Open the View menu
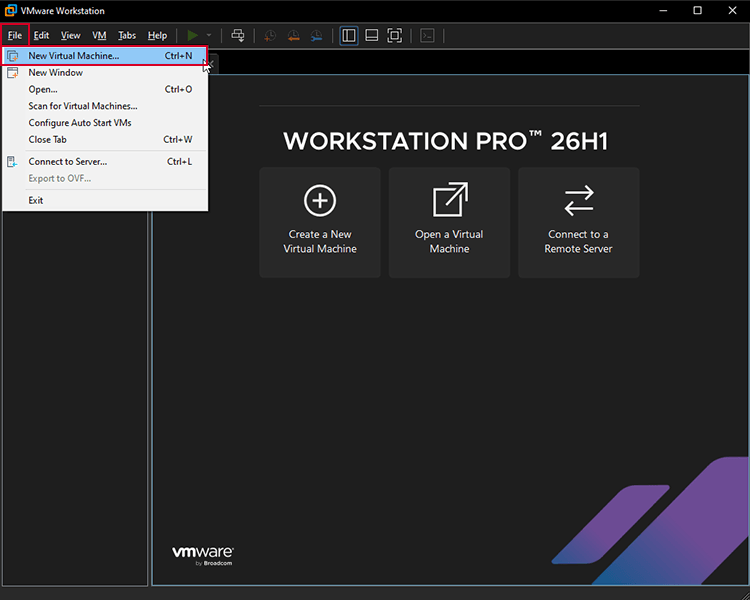 [70, 35]
